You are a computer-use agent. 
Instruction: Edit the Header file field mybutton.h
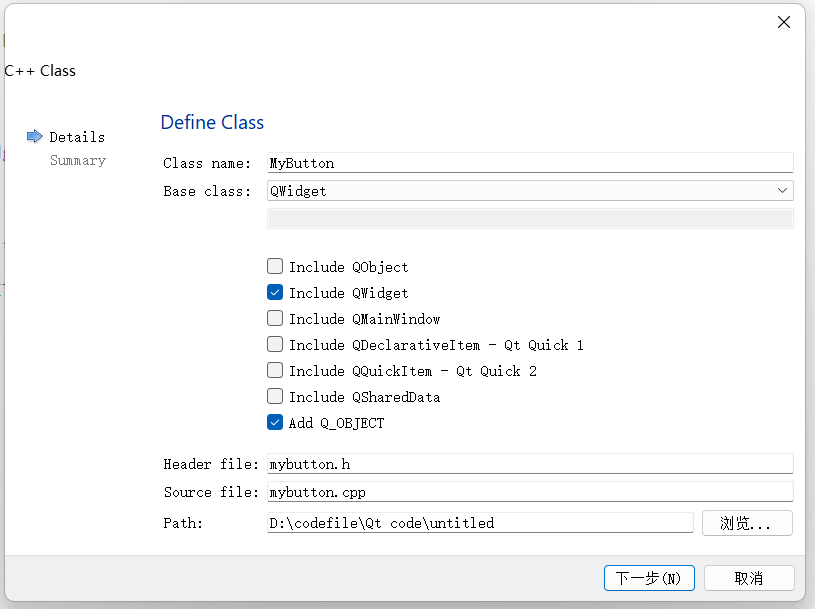point(530,464)
